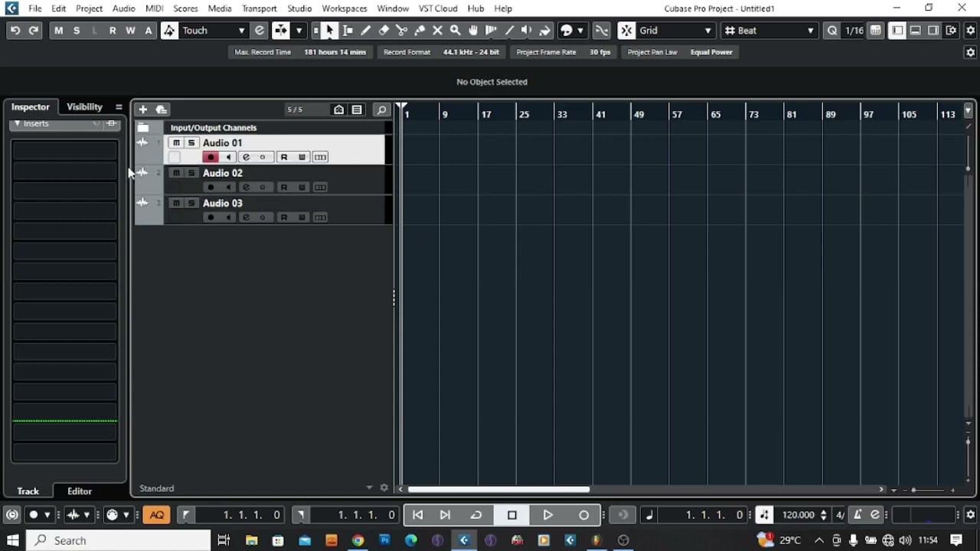The width and height of the screenshot is (980, 551).
Task: Mute the Audio 02 track
Action: [177, 173]
